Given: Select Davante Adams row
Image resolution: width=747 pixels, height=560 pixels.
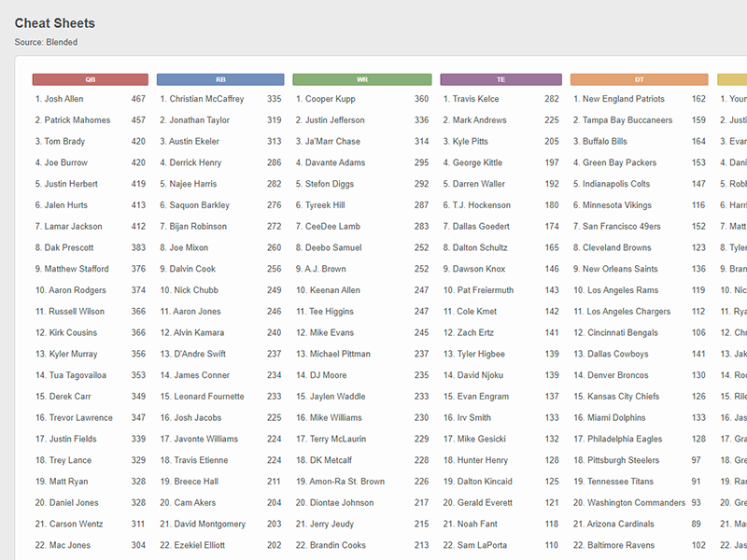Looking at the screenshot, I should 362,162.
